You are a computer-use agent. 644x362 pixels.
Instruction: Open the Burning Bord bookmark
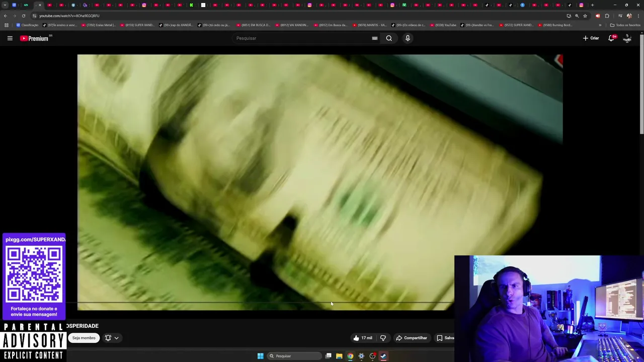tap(555, 25)
